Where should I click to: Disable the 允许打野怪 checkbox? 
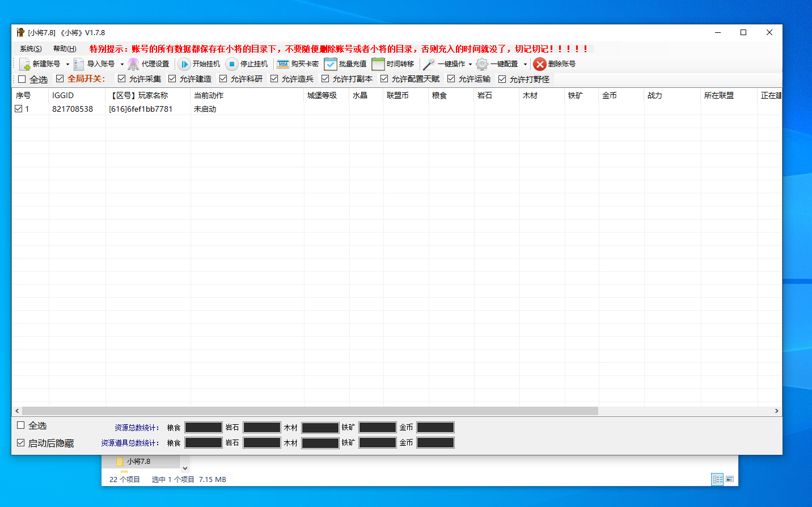[x=502, y=79]
